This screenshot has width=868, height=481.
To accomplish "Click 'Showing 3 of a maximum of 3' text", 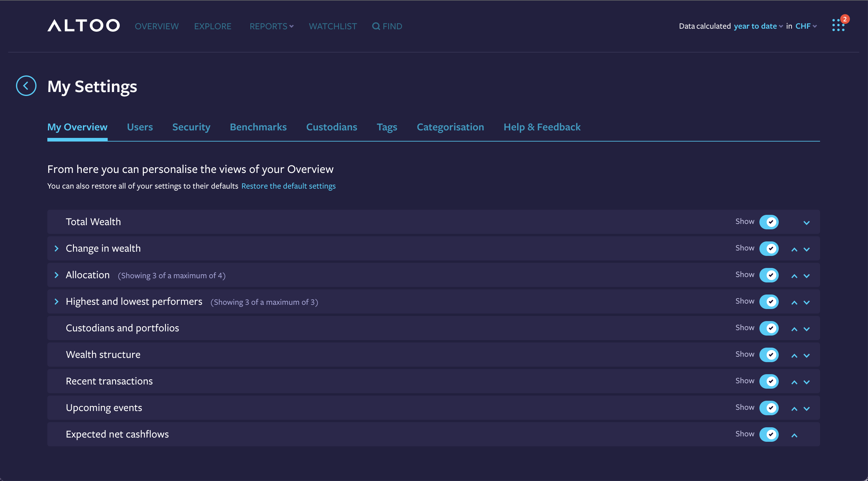I will tap(264, 302).
